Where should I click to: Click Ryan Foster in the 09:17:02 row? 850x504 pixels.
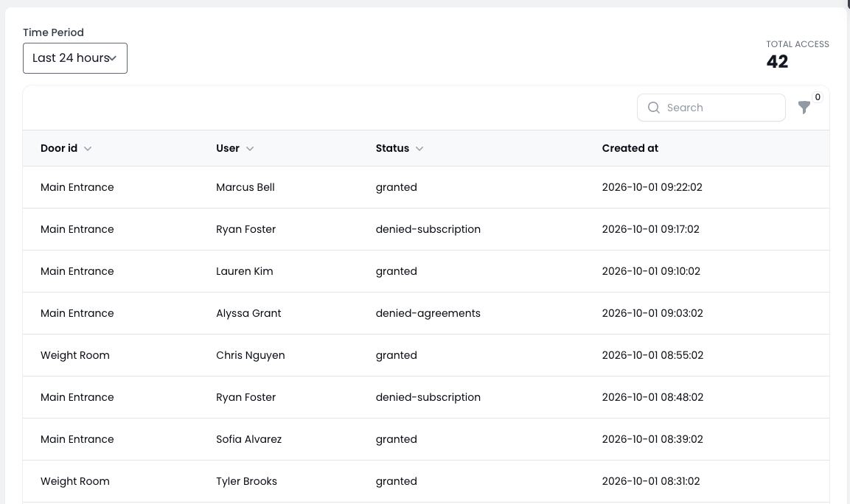pos(246,229)
